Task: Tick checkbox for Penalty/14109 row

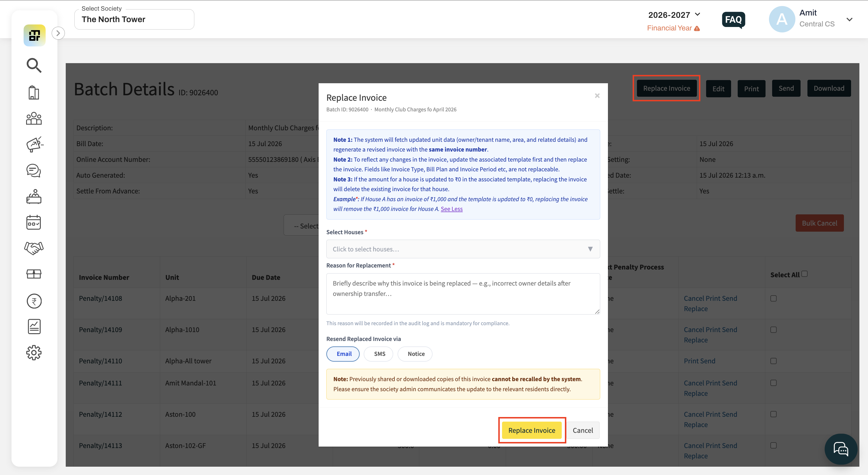Action: coord(773,330)
